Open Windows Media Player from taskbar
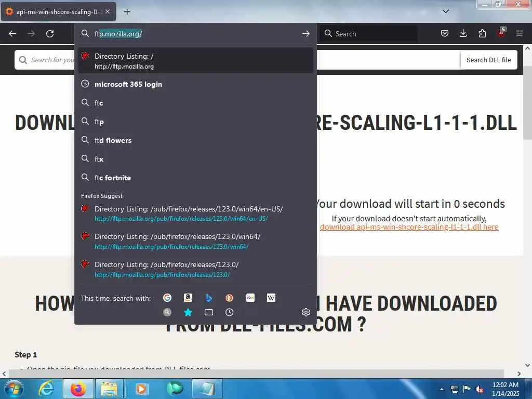 pos(141,389)
